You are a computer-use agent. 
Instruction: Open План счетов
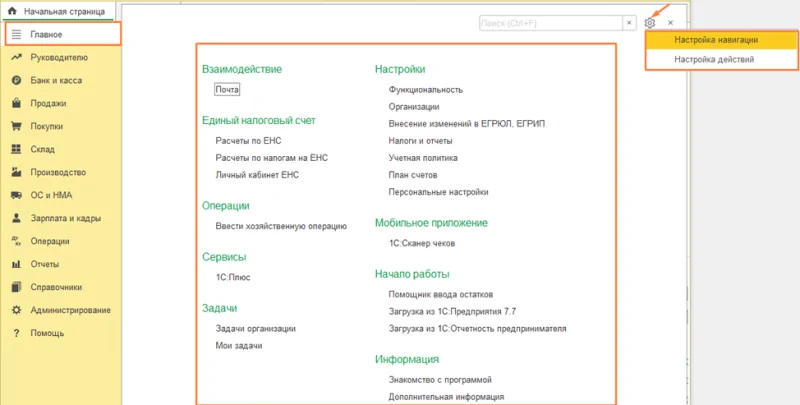pyautogui.click(x=413, y=175)
